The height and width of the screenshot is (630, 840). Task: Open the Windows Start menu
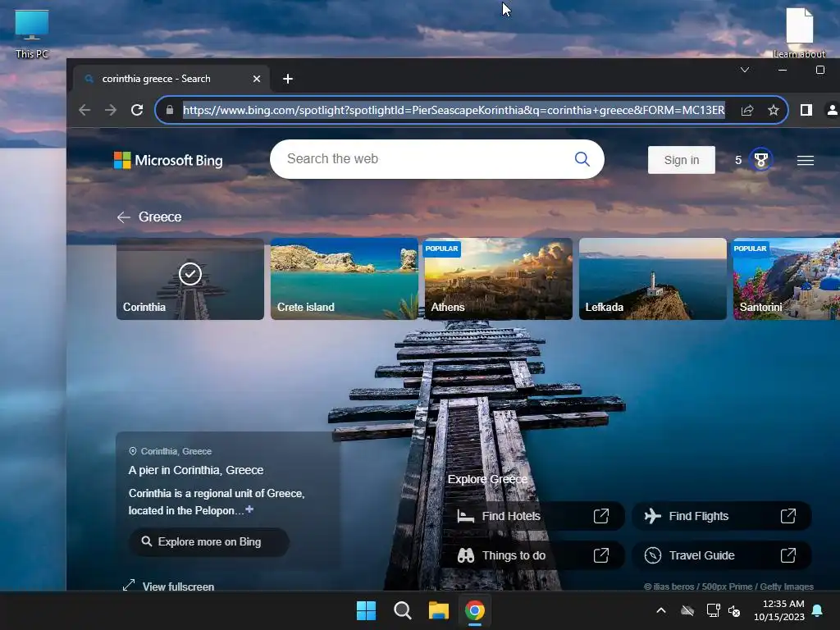pyautogui.click(x=367, y=610)
